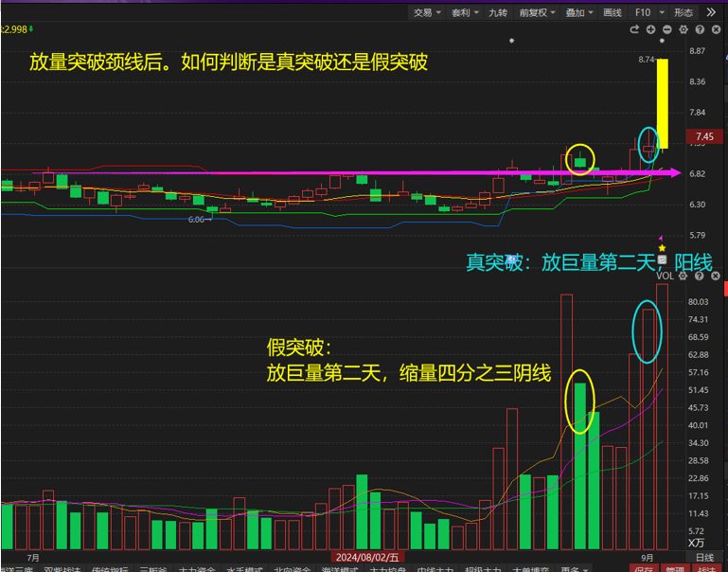Click the red 保存 button
The image size is (728, 572).
645,569
